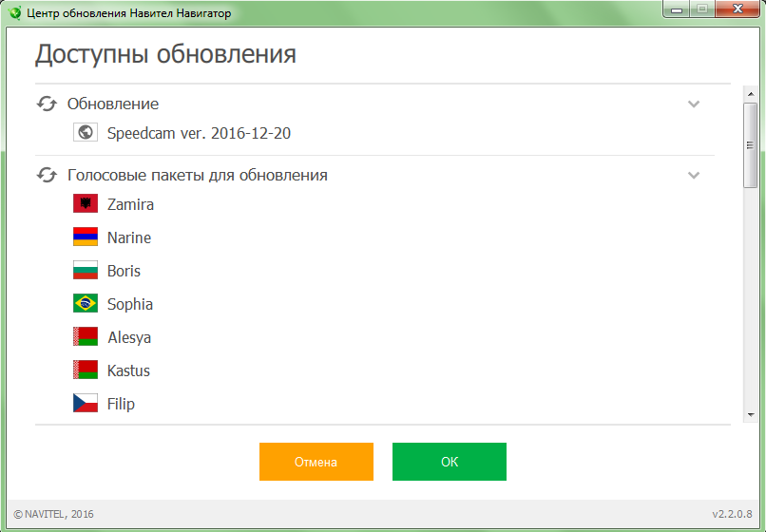Image resolution: width=766 pixels, height=532 pixels.
Task: Click the refresh icon beside Голосовые пакеты
Action: (x=47, y=175)
